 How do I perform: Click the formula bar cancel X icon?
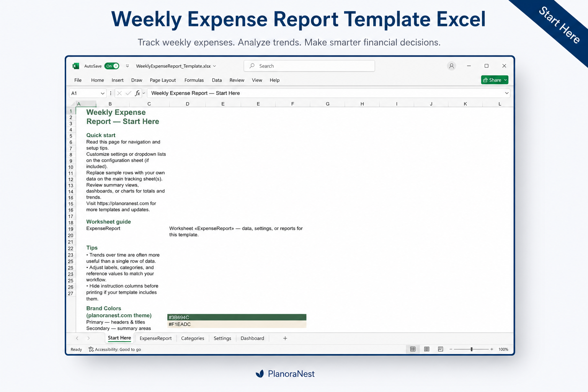click(x=119, y=93)
